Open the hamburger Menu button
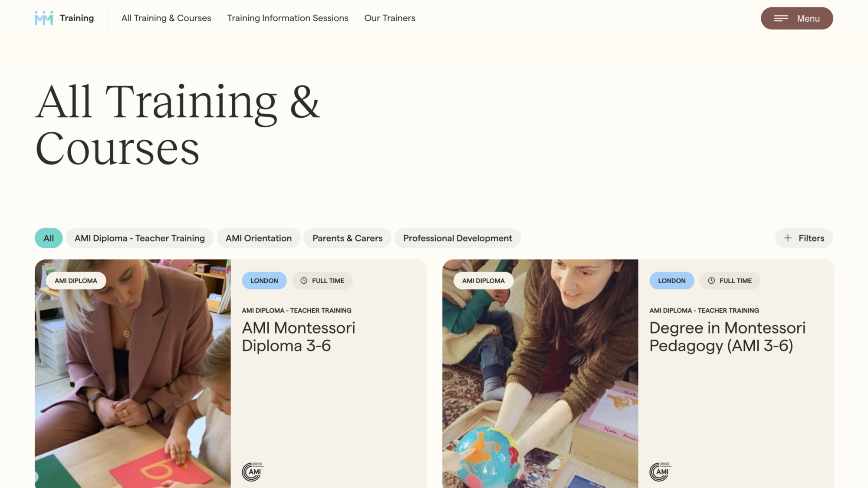This screenshot has height=488, width=868. [797, 18]
